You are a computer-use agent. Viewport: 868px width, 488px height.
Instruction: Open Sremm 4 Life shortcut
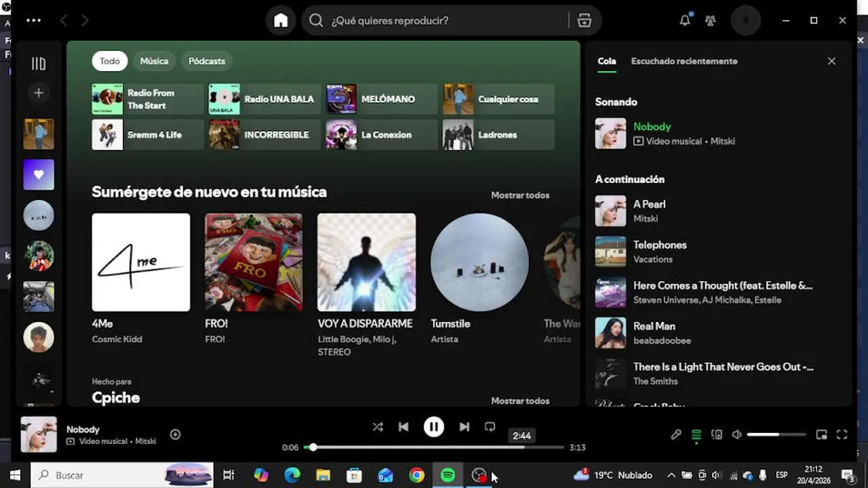click(148, 134)
